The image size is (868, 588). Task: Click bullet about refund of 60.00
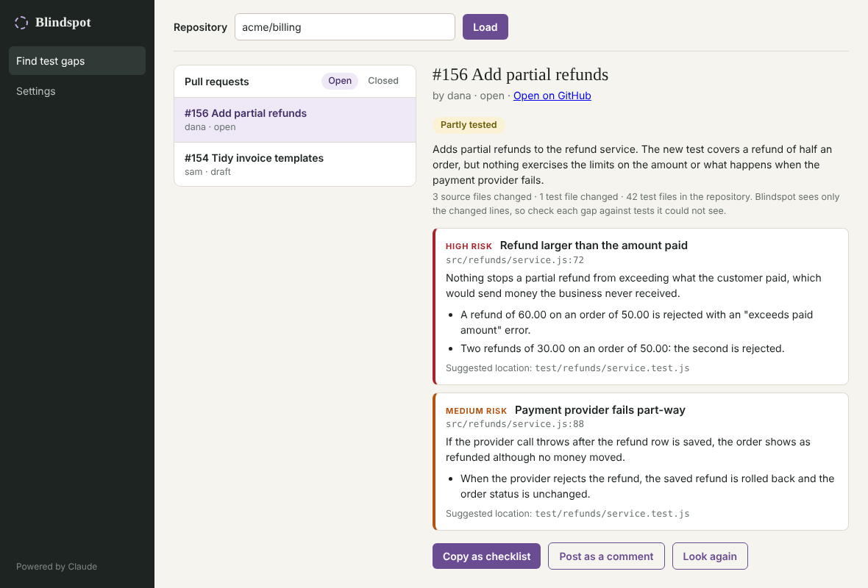click(636, 323)
